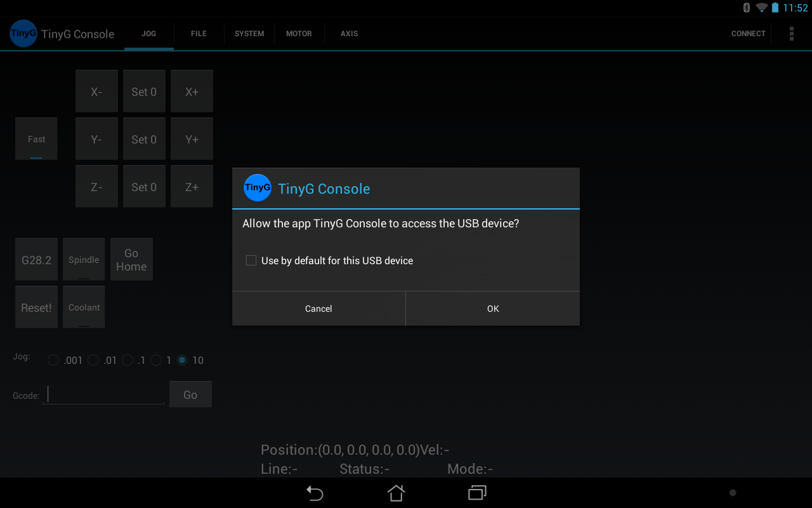This screenshot has width=812, height=508.
Task: Go to Android Home via navigation bar
Action: [x=396, y=493]
